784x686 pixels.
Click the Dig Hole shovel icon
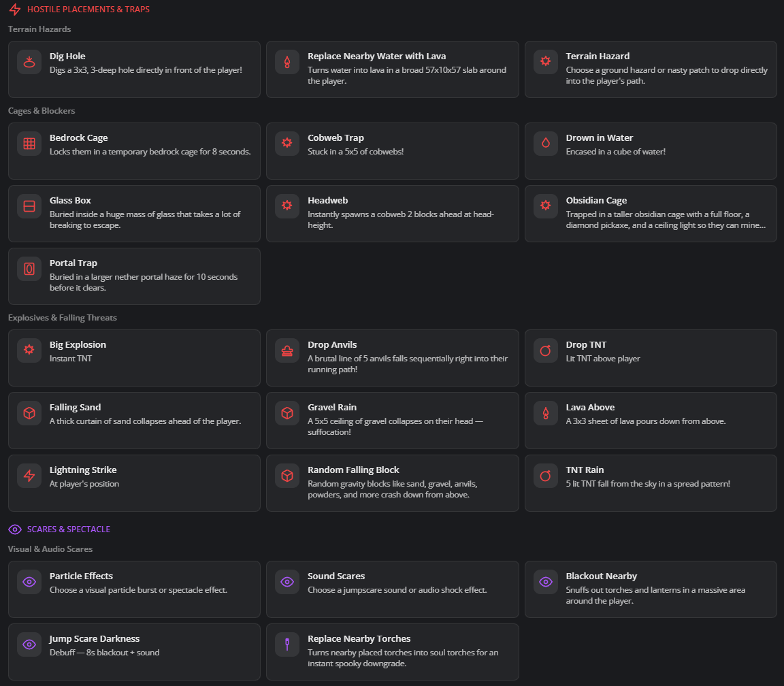(29, 62)
